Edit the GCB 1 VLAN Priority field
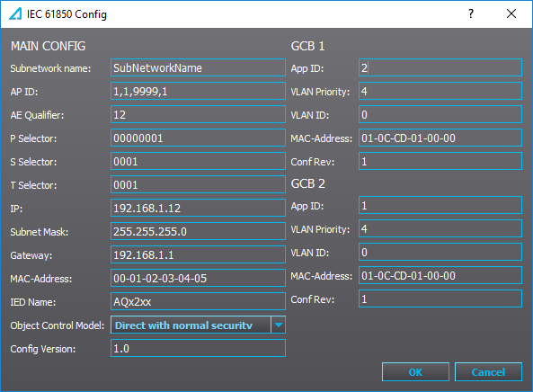Image resolution: width=533 pixels, height=392 pixels. click(440, 91)
